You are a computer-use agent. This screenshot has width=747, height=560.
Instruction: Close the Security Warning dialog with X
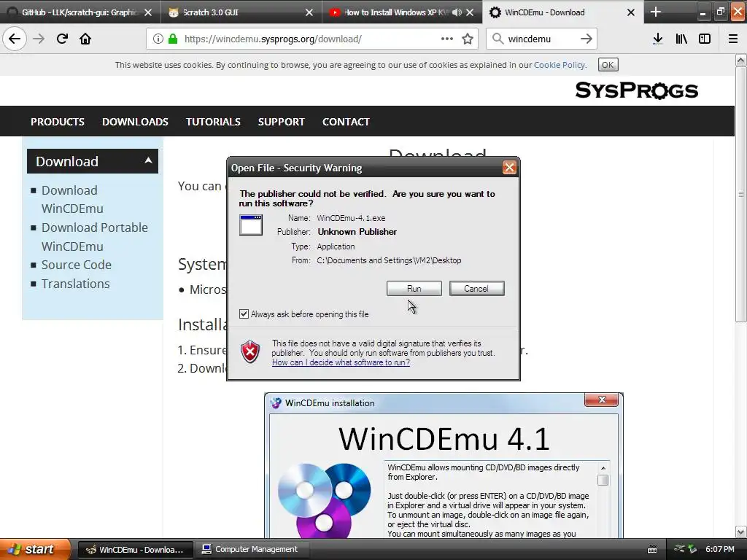509,168
